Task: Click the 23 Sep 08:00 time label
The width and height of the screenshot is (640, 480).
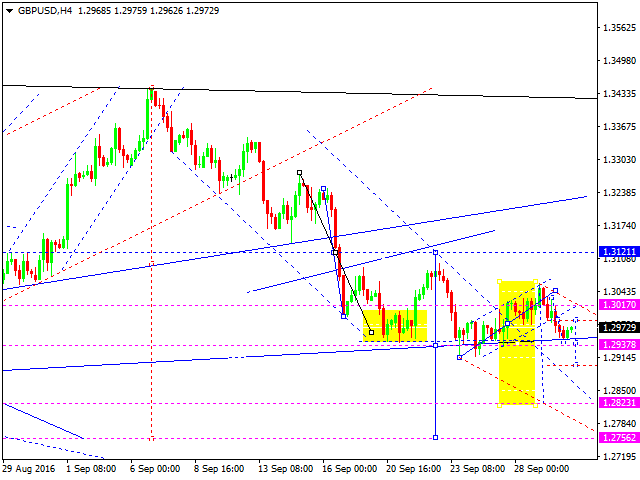Action: [477, 469]
